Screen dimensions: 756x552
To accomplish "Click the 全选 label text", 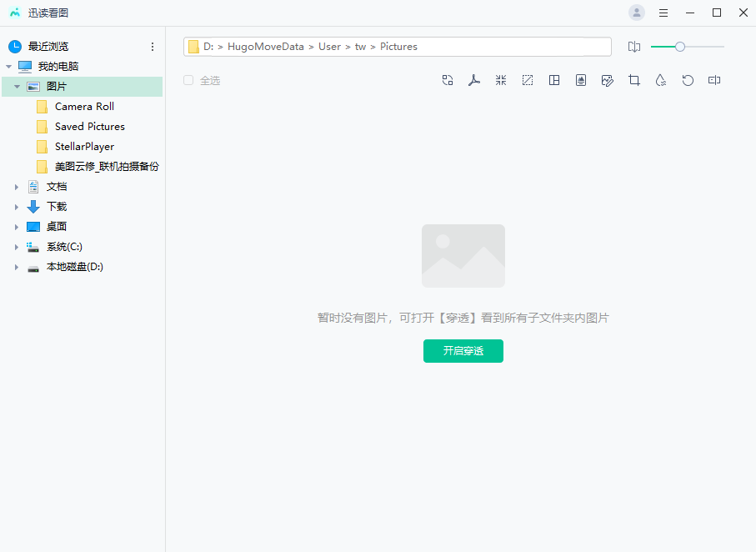I will click(x=210, y=81).
